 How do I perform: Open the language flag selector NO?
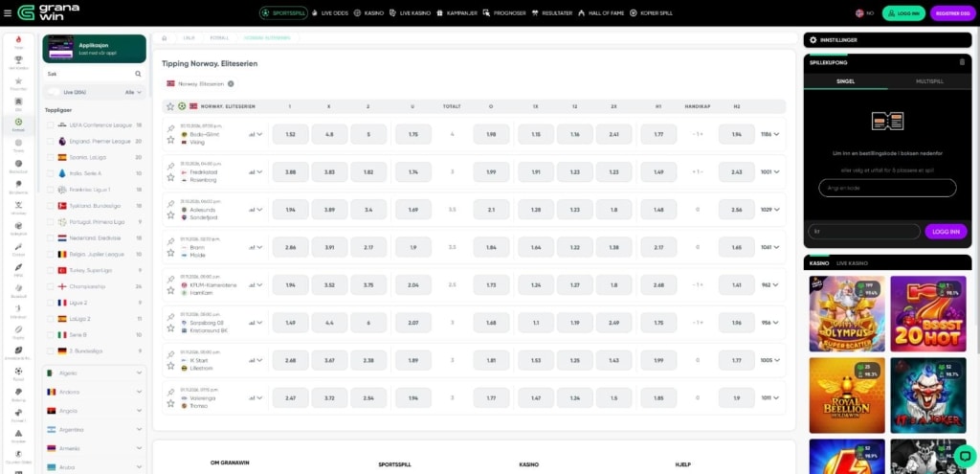coord(864,13)
